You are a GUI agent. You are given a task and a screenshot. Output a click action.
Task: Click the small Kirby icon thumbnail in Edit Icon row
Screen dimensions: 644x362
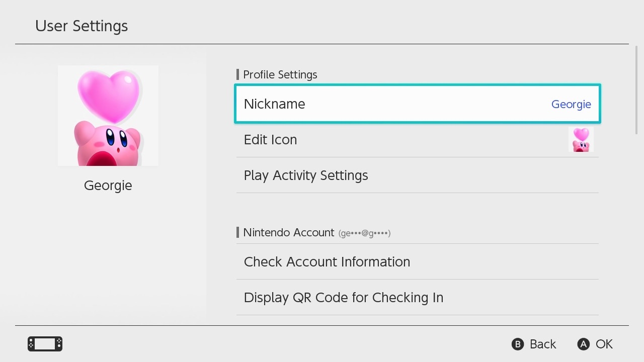pos(581,139)
